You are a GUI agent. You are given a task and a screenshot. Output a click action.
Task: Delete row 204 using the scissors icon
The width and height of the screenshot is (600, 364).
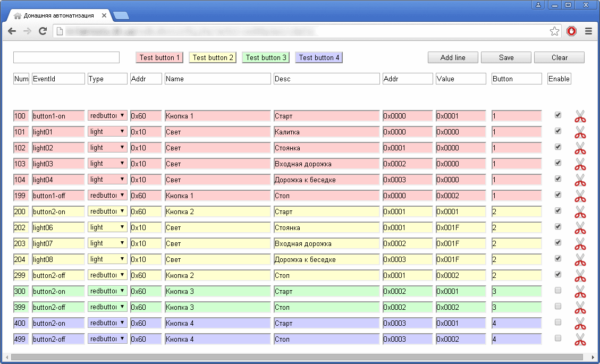click(580, 259)
